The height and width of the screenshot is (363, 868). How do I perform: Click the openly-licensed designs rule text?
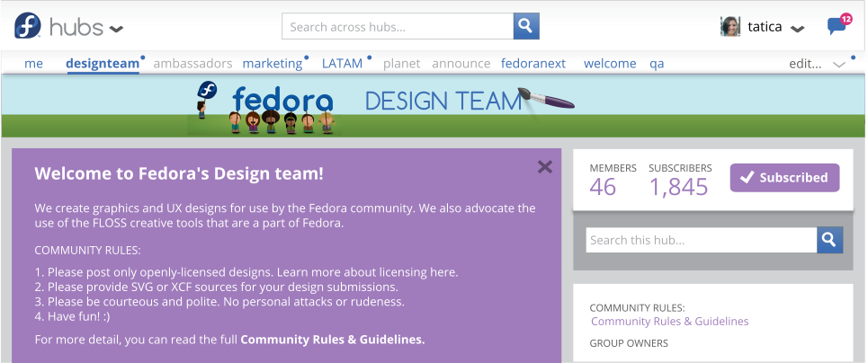coord(246,272)
